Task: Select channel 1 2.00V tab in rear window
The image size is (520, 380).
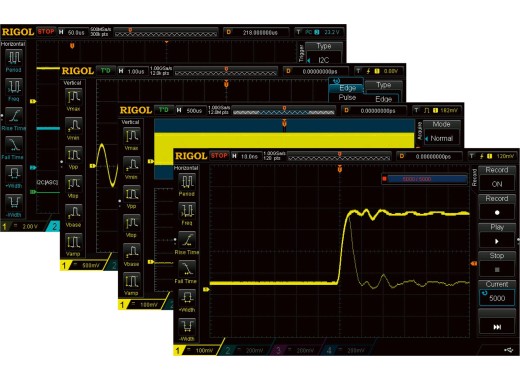Action: (x=23, y=226)
